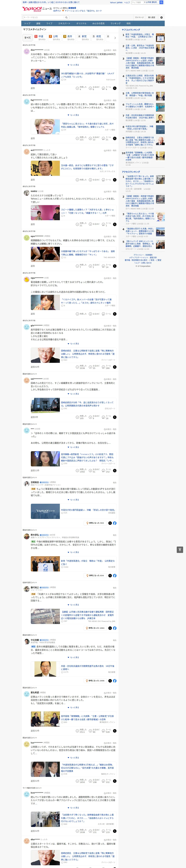
Task: Share 京師美佳's comment on Facebook
Action: point(115,523)
